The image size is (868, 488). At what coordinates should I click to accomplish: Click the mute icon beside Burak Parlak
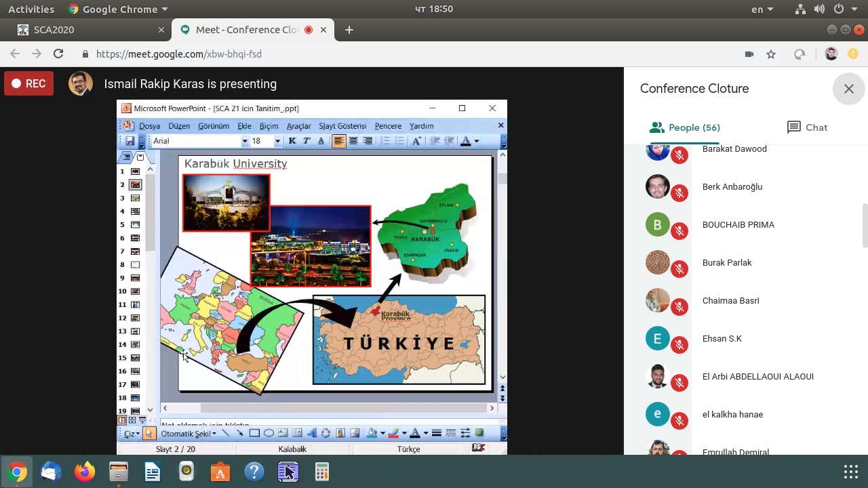tap(679, 269)
